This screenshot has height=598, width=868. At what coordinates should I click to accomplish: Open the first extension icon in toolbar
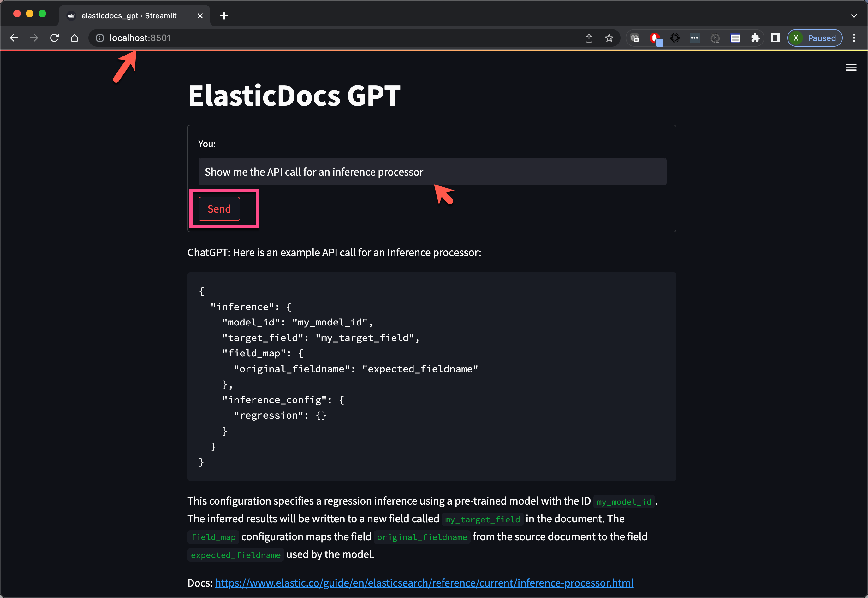coord(635,38)
